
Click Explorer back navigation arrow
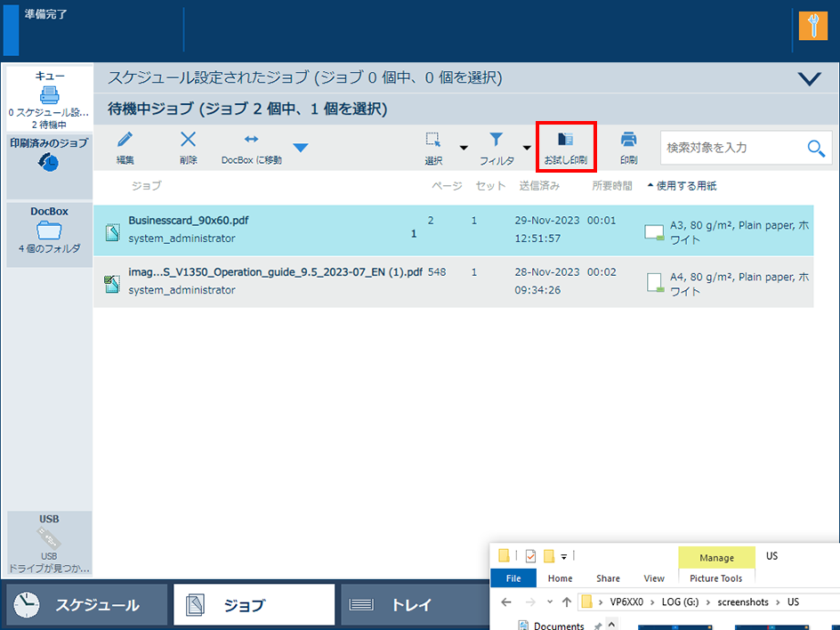506,602
